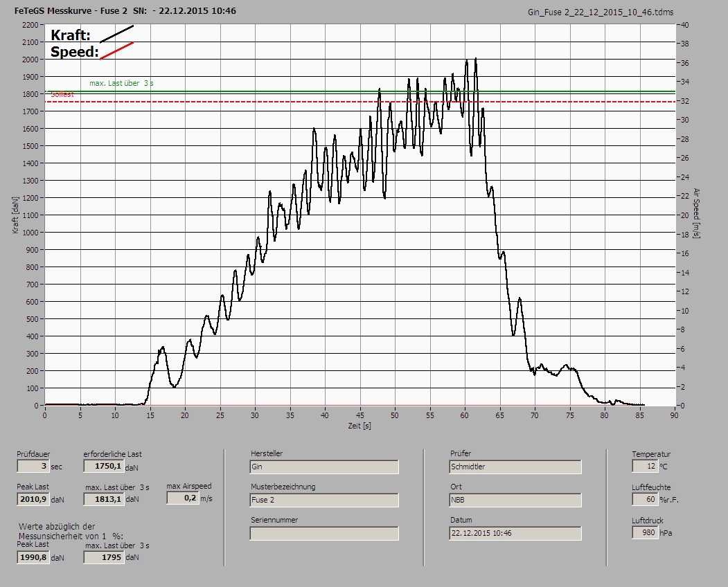The height and width of the screenshot is (587, 728).
Task: Click the Temperatur value 12
Action: 644,466
